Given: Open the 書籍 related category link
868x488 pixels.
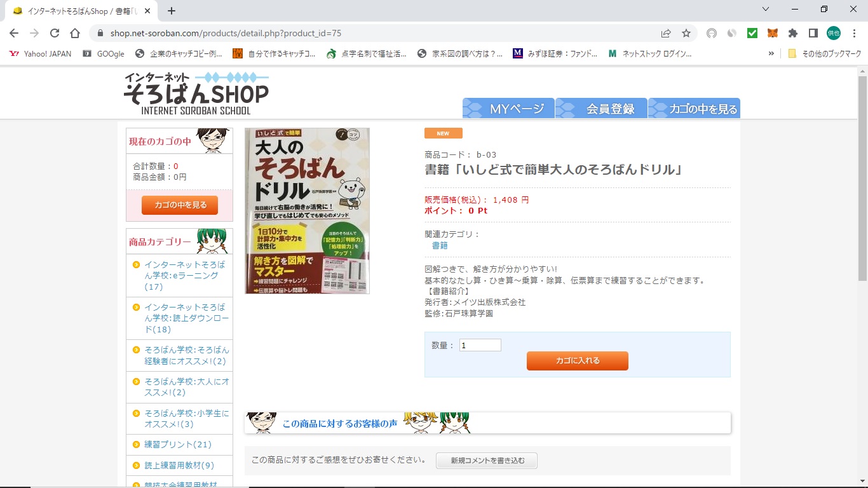Looking at the screenshot, I should pyautogui.click(x=440, y=245).
